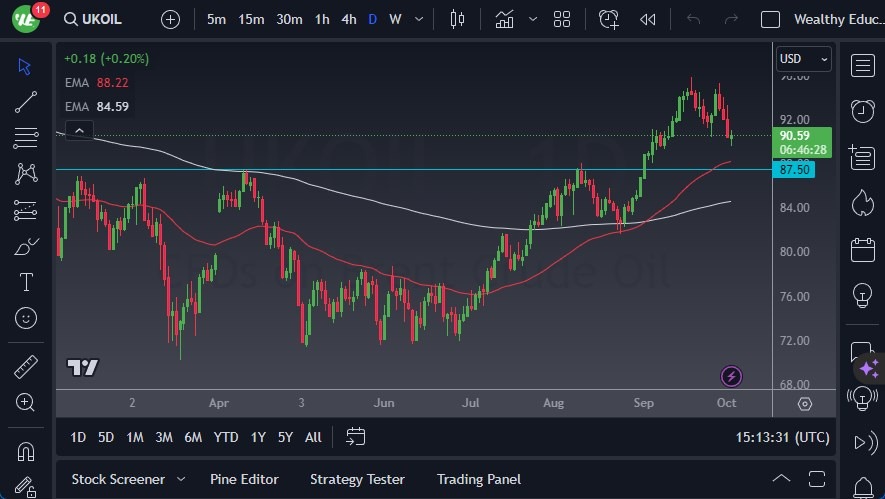
Task: Select the ruler measure tool
Action: point(26,367)
